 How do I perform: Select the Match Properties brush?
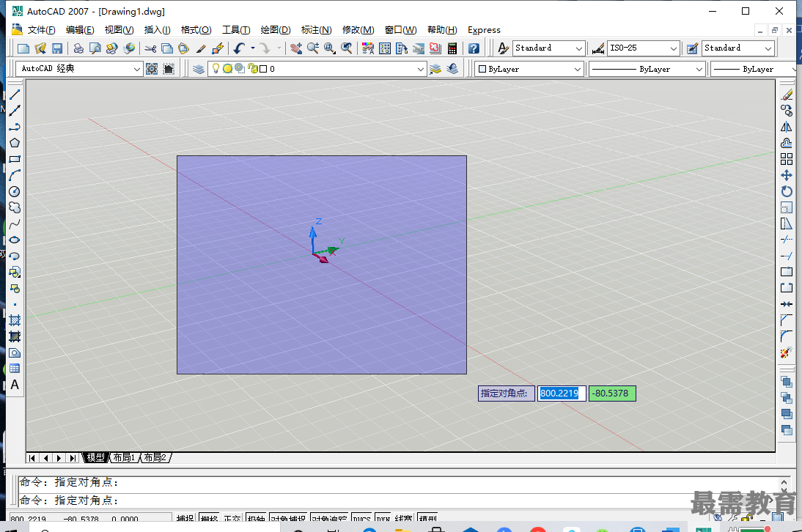point(201,48)
